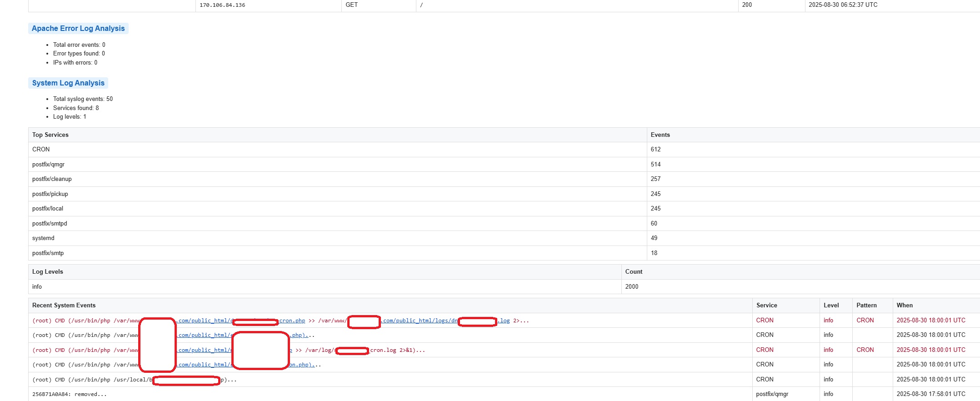Image resolution: width=980 pixels, height=401 pixels.
Task: Select the 256B71A0A84 removed event entry
Action: tap(69, 394)
